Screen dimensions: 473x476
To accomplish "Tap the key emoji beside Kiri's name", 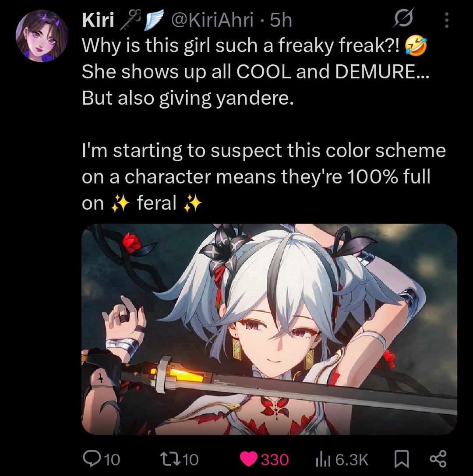I will click(130, 20).
